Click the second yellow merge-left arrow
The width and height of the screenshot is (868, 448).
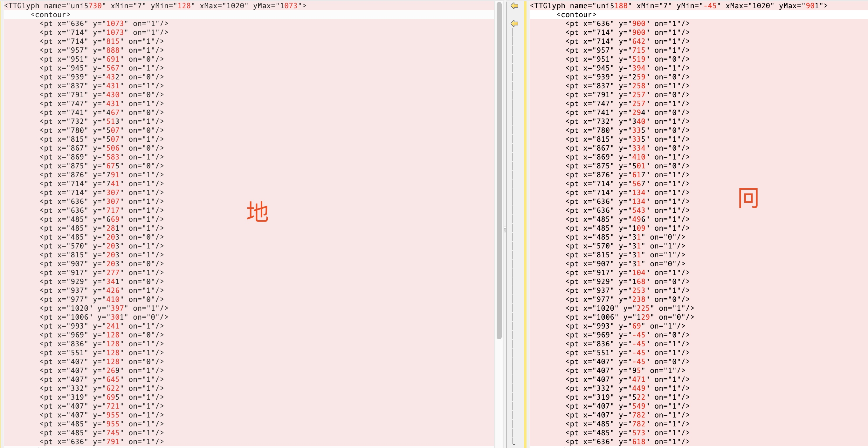click(x=514, y=24)
